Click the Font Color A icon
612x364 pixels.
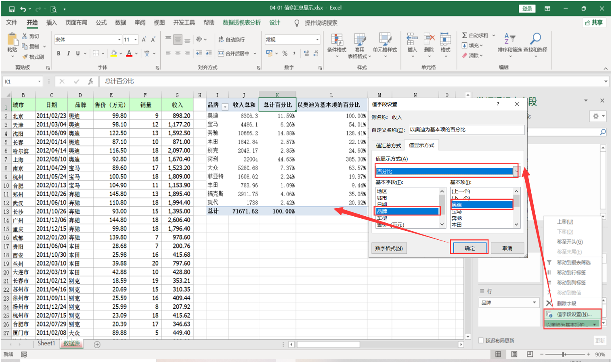tap(129, 53)
